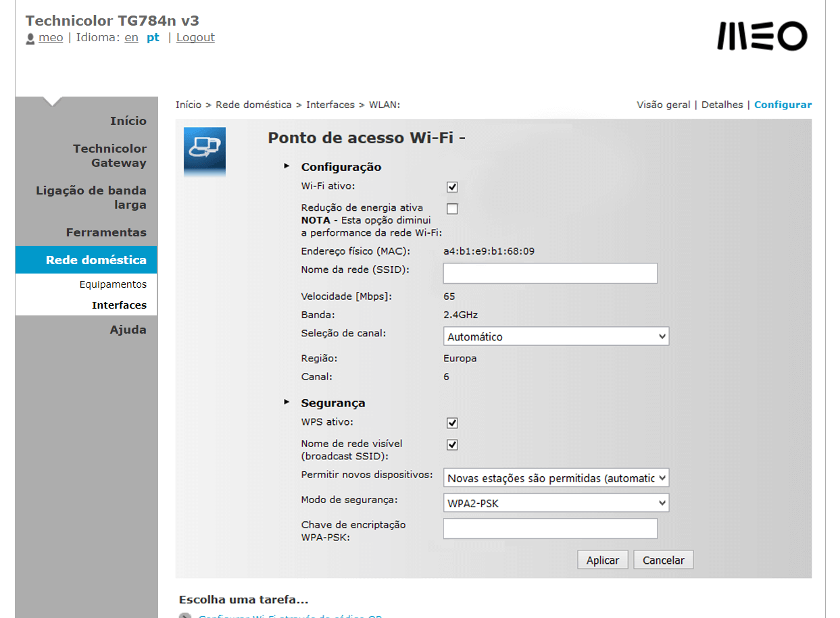Disable the WPS ativo checkbox
This screenshot has height=618, width=840.
coord(452,423)
